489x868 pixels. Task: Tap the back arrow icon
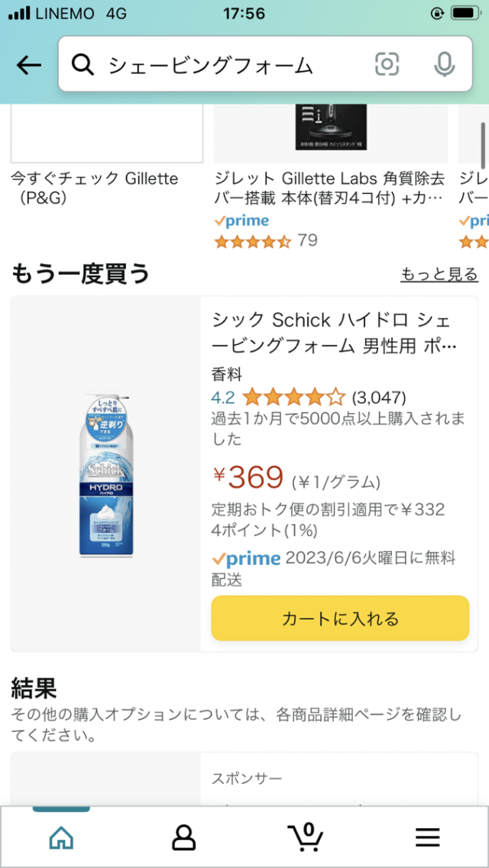tap(29, 65)
